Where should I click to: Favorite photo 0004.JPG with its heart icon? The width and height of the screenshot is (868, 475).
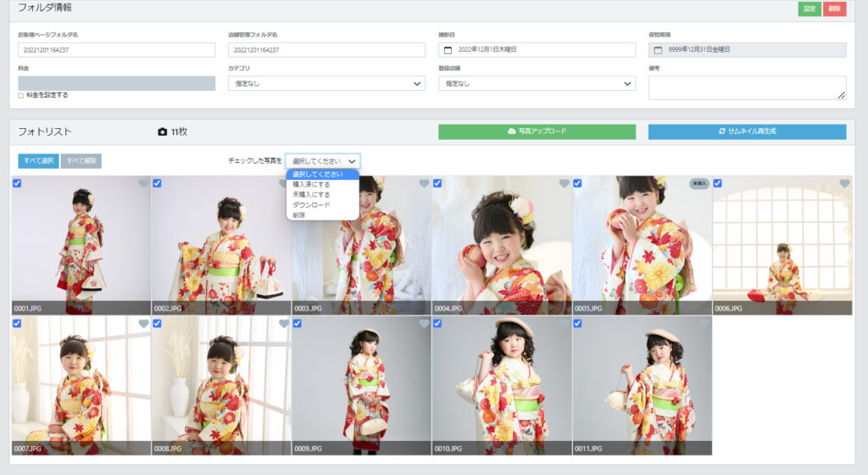[564, 183]
